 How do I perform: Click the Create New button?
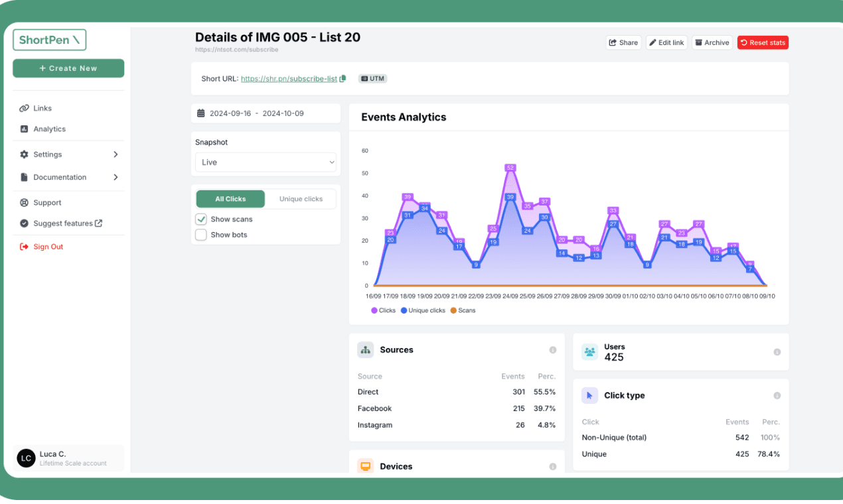pos(68,68)
